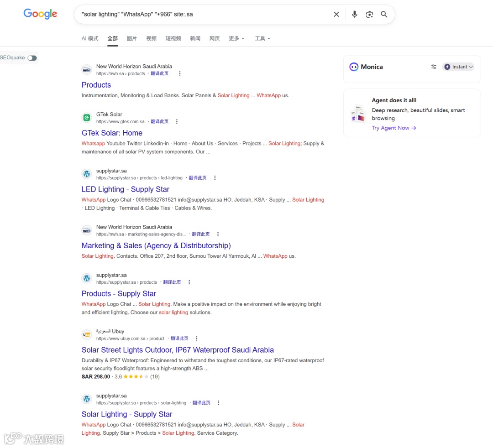Open Monica settings sliders icon
The width and height of the screenshot is (493, 448).
click(x=434, y=67)
